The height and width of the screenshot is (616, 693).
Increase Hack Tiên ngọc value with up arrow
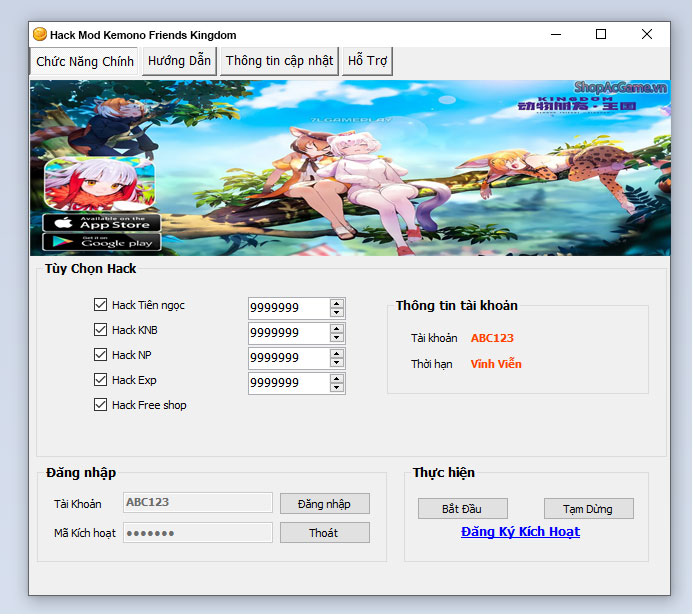pyautogui.click(x=337, y=303)
